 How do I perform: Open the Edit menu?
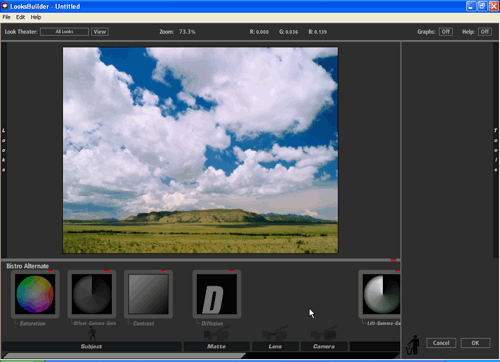[x=20, y=17]
